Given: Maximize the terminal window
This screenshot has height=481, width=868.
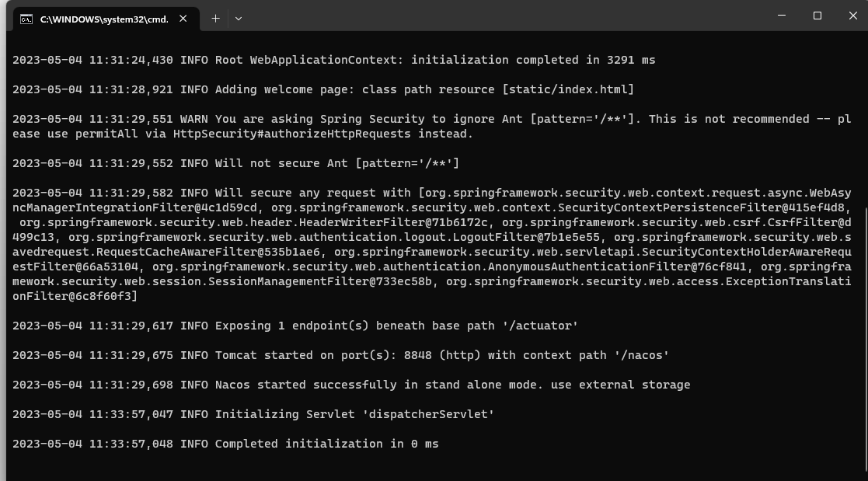Looking at the screenshot, I should click(x=817, y=16).
